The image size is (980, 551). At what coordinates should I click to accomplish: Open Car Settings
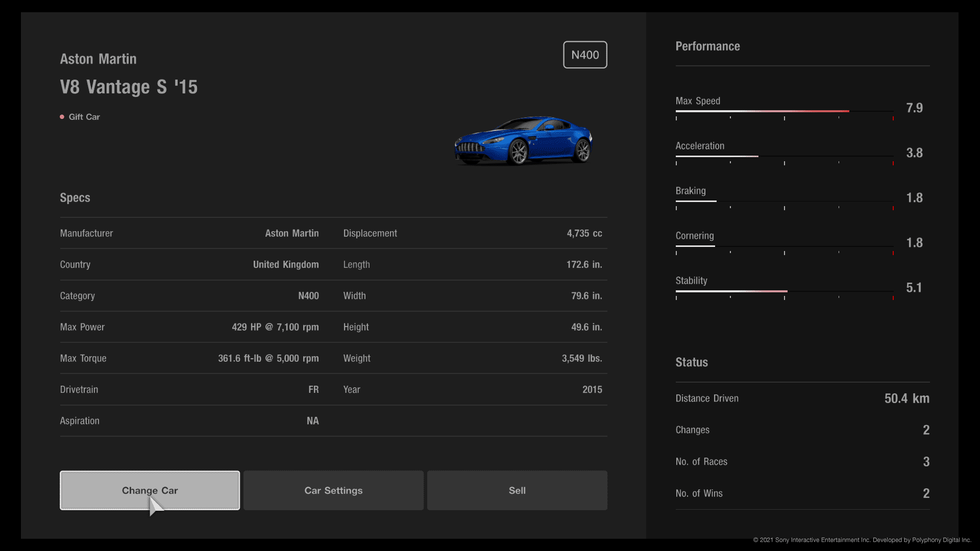click(333, 490)
